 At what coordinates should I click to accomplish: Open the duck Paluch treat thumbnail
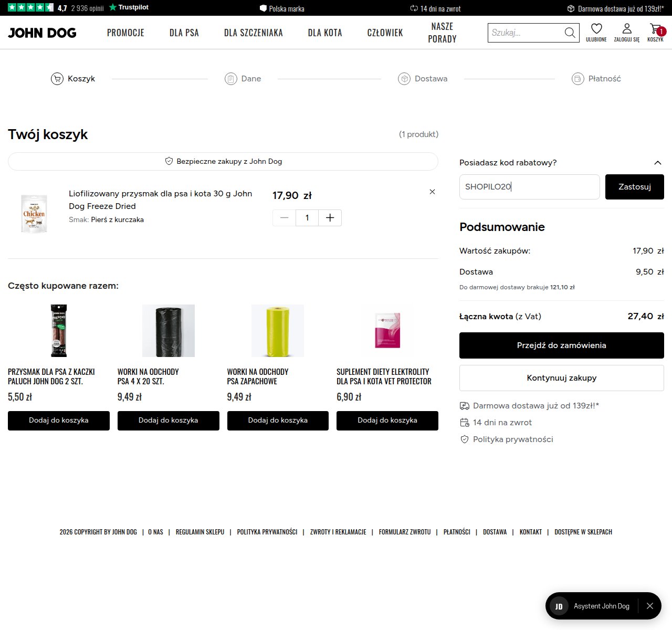[59, 331]
